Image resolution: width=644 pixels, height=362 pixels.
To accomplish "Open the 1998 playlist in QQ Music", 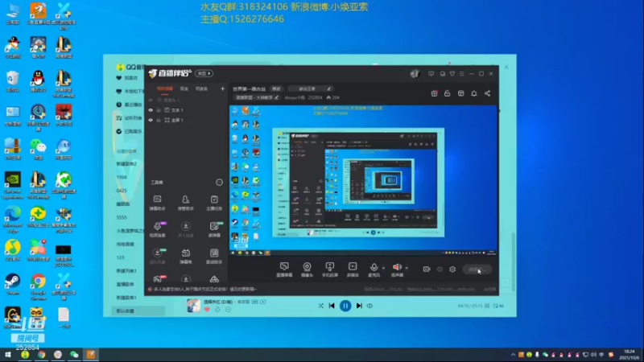I will (122, 177).
